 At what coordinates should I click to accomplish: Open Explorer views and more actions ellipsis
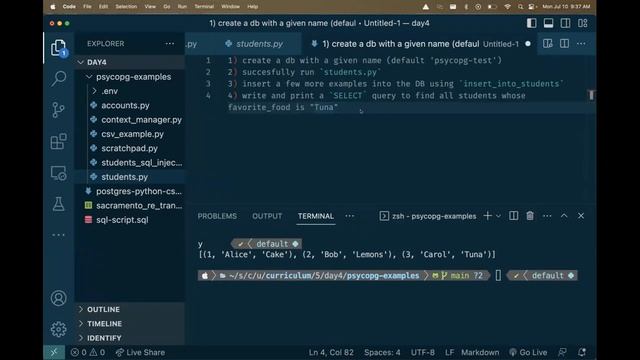pyautogui.click(x=169, y=44)
